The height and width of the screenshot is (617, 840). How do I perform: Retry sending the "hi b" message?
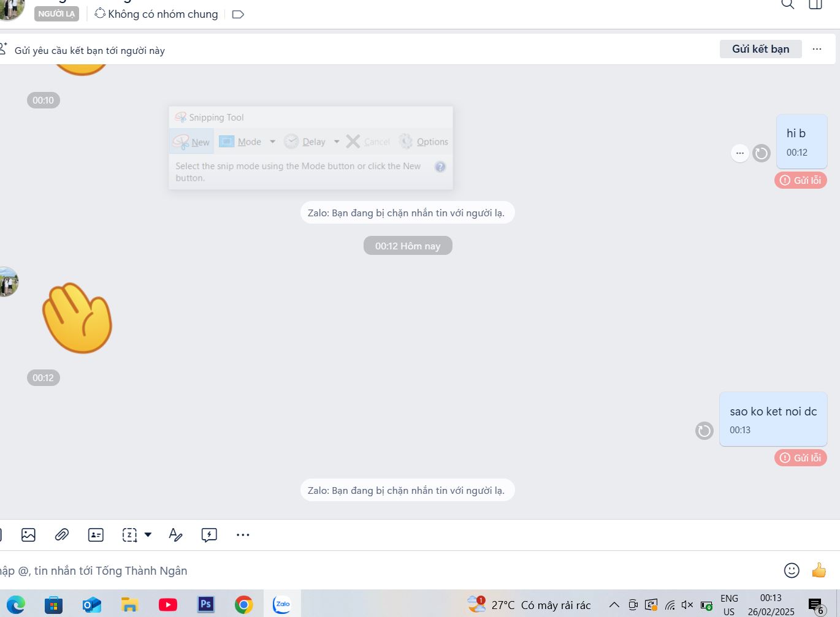tap(762, 153)
